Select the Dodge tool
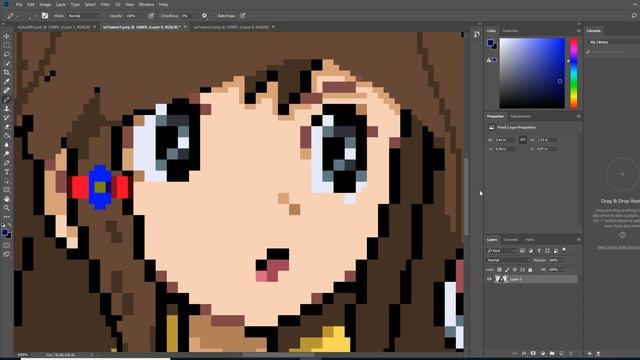The height and width of the screenshot is (360, 640). (7, 154)
